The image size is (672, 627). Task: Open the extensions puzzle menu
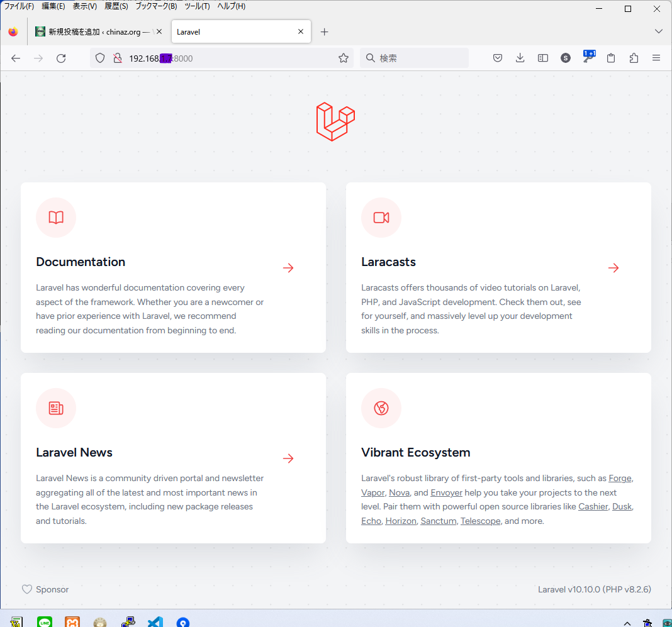634,58
